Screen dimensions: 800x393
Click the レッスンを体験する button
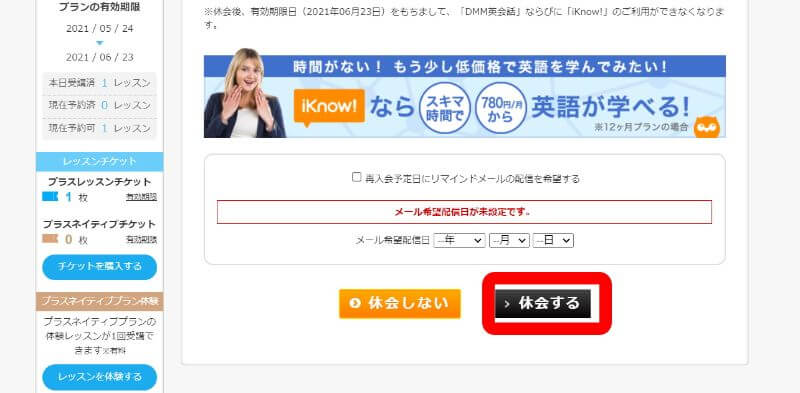click(x=99, y=377)
